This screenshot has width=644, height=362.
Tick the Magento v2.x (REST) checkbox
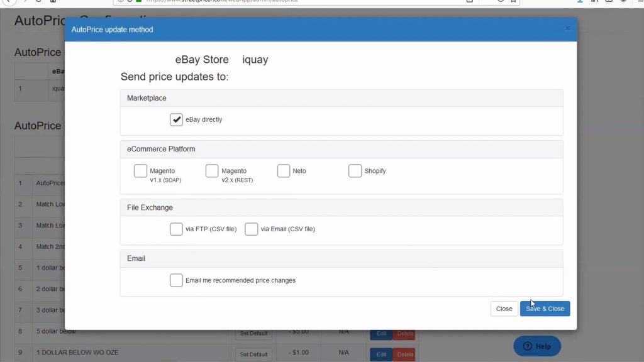(212, 171)
